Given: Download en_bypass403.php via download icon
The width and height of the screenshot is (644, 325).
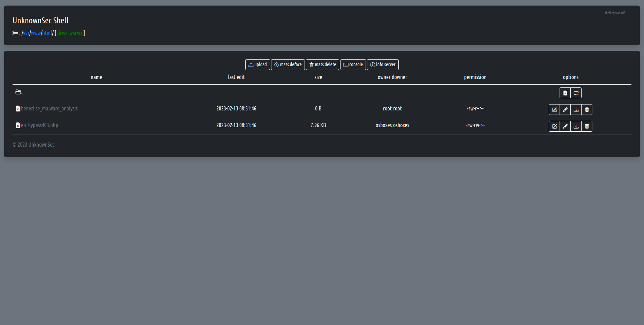Looking at the screenshot, I should pyautogui.click(x=576, y=126).
